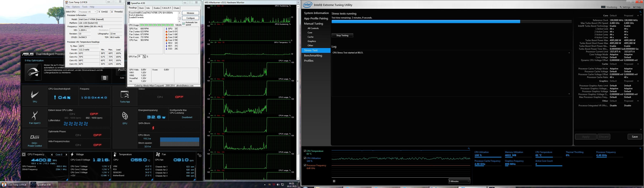Open Fan Xpert 3 module
This screenshot has height=188, width=644.
pyautogui.click(x=35, y=117)
